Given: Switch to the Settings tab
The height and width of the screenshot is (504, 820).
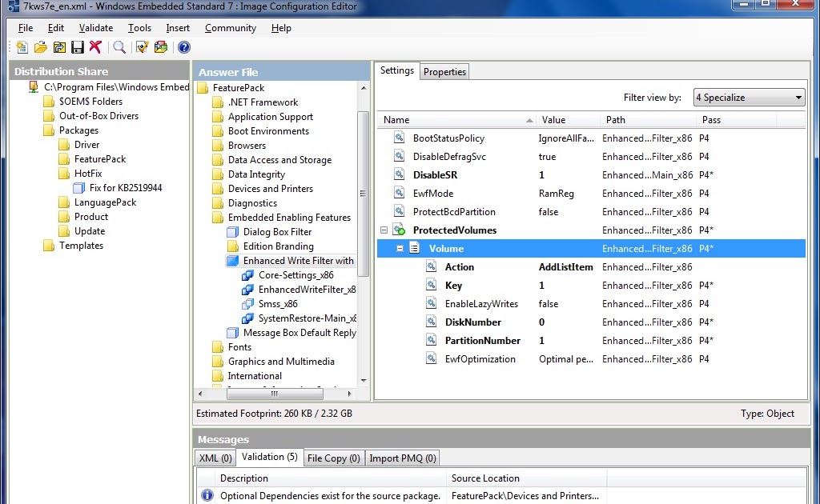Looking at the screenshot, I should point(397,70).
